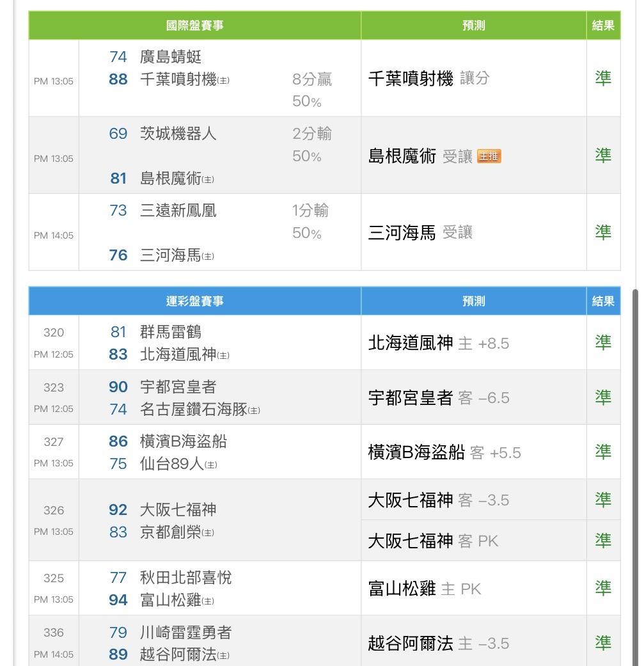
Task: Click the 準 result in the 三河海馬 受讓 row
Action: [602, 232]
